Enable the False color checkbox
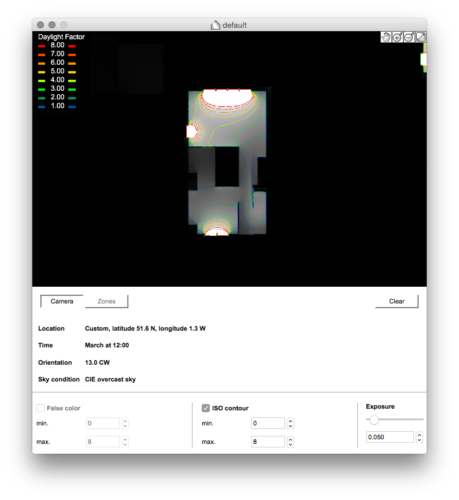Viewport: 459px width, 500px height. coord(40,408)
